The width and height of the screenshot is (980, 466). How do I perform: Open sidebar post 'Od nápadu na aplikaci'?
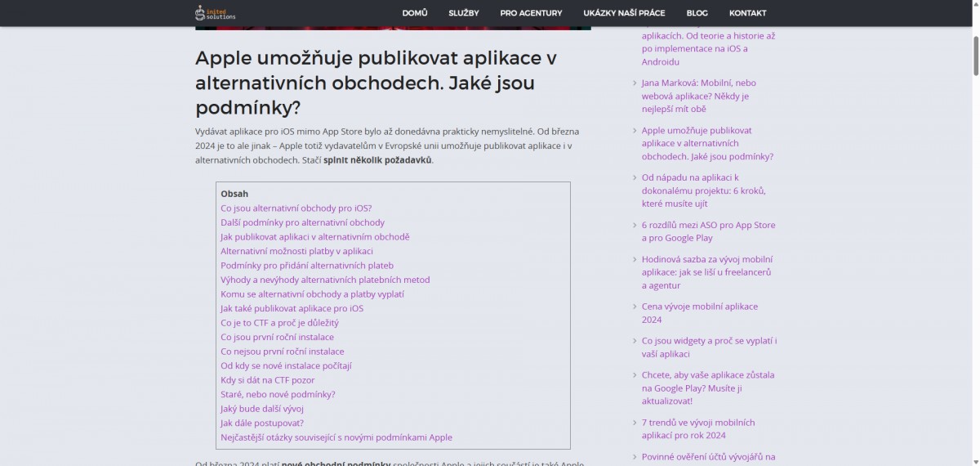pos(703,190)
